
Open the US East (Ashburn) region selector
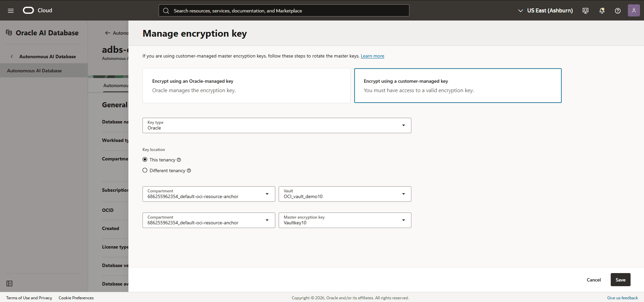(545, 10)
